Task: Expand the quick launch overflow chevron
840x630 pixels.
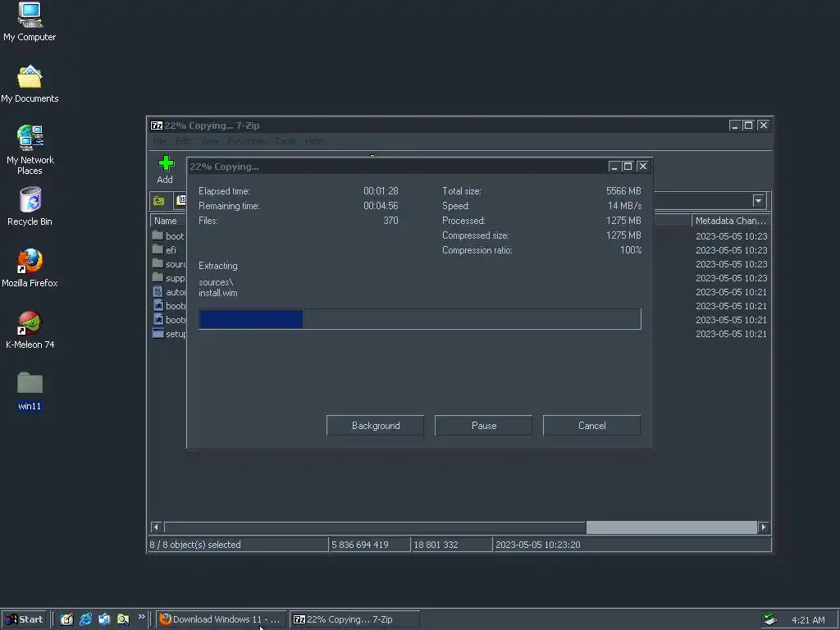Action: 141,617
